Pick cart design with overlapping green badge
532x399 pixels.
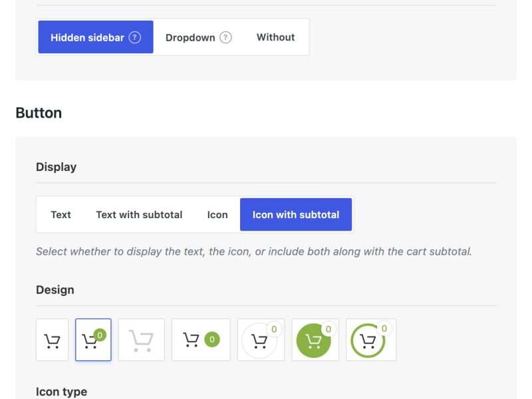coord(93,340)
